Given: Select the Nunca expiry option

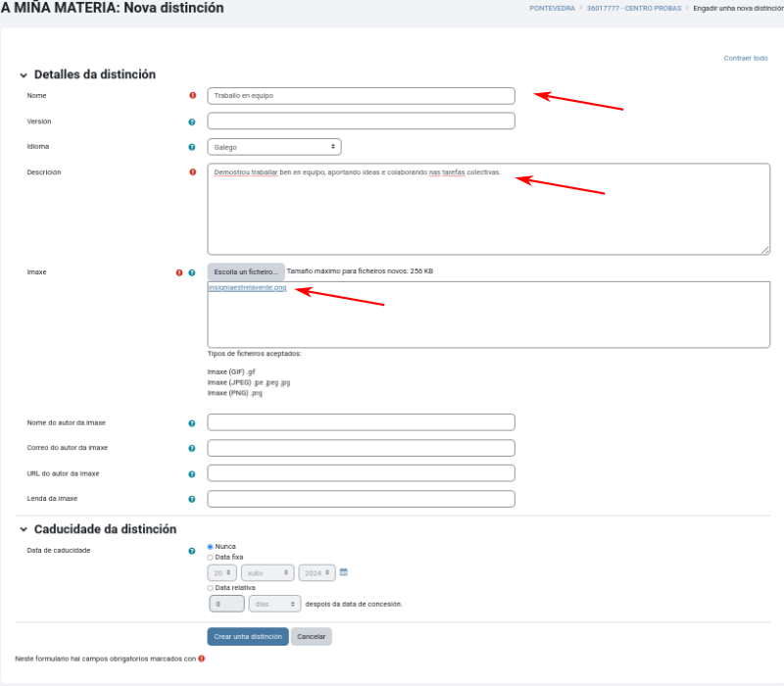Looking at the screenshot, I should click(x=211, y=547).
